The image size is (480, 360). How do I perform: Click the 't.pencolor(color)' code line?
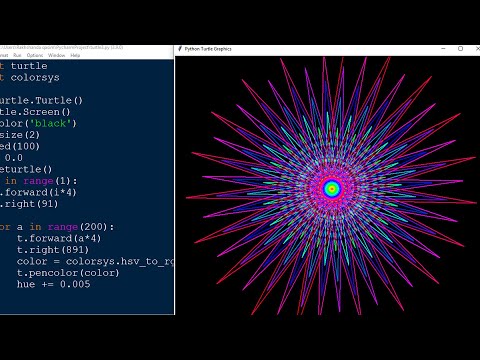[x=68, y=273]
